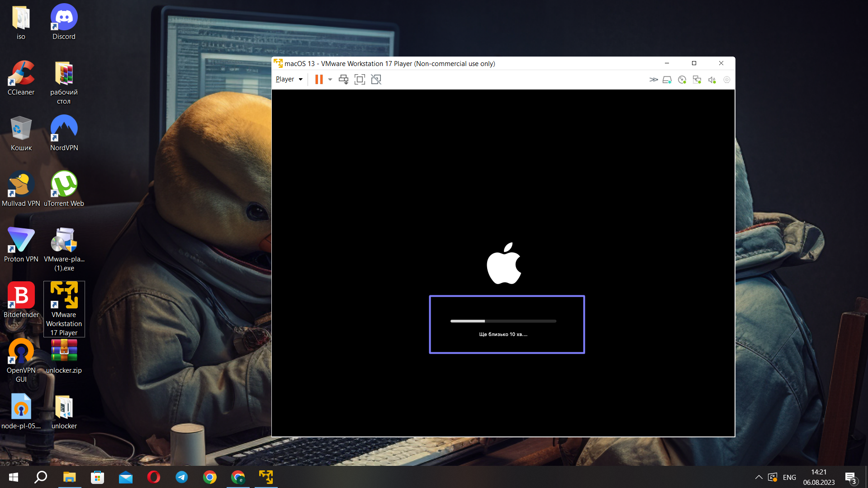Viewport: 868px width, 488px height.
Task: Minimize the VMware Player window
Action: pyautogui.click(x=667, y=63)
